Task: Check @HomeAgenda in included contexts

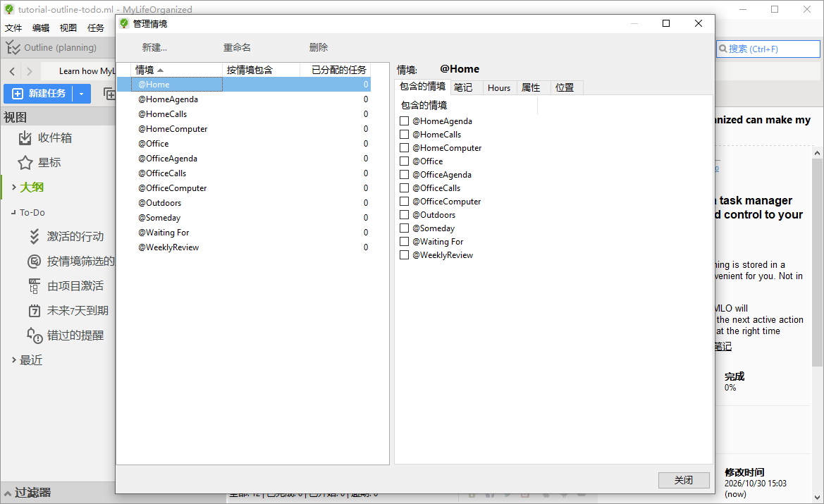Action: 404,121
